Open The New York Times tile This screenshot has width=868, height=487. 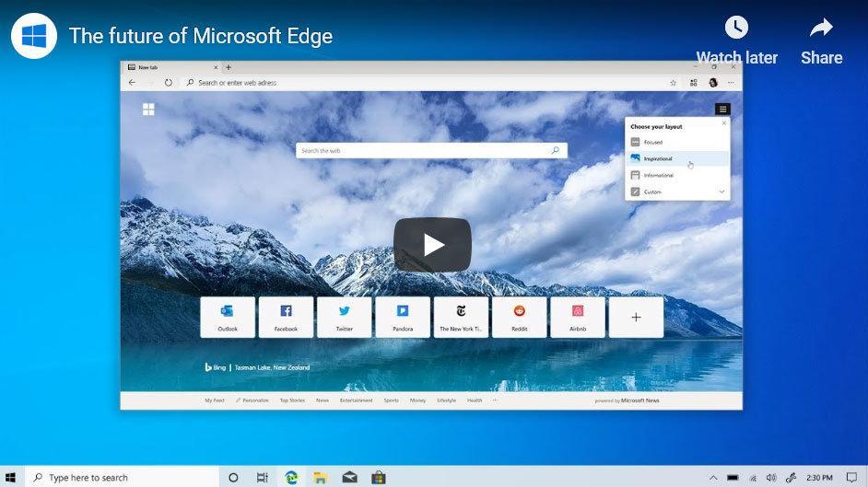click(x=461, y=318)
